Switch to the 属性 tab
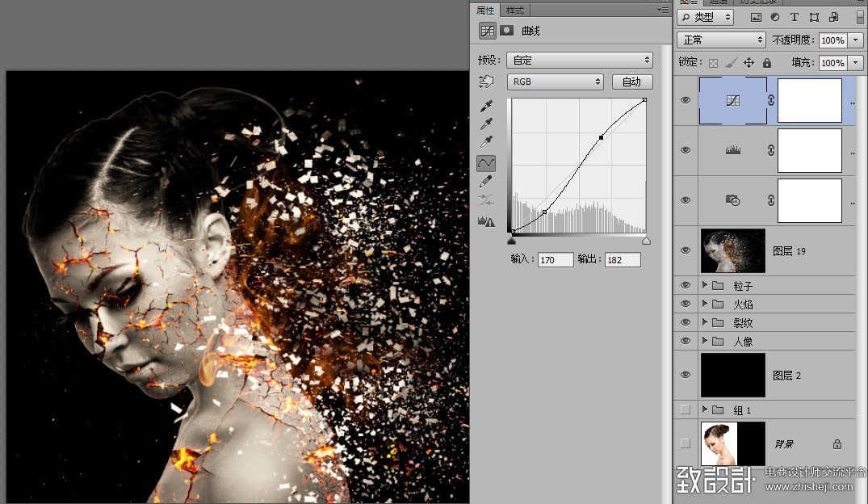This screenshot has height=504, width=868. coord(485,10)
